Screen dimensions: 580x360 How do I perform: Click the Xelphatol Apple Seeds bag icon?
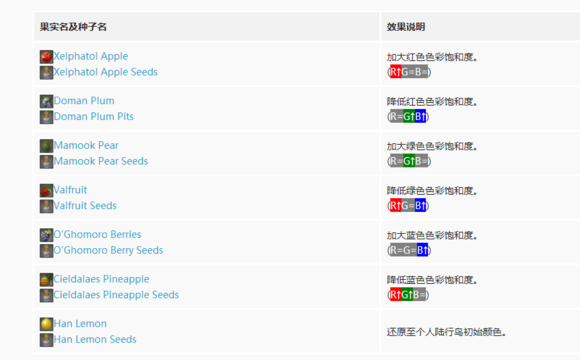tap(46, 73)
